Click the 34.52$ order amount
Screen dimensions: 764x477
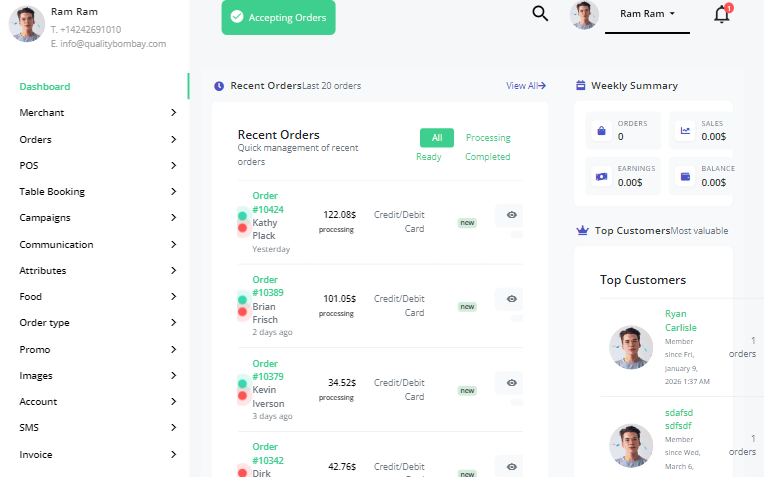click(342, 382)
